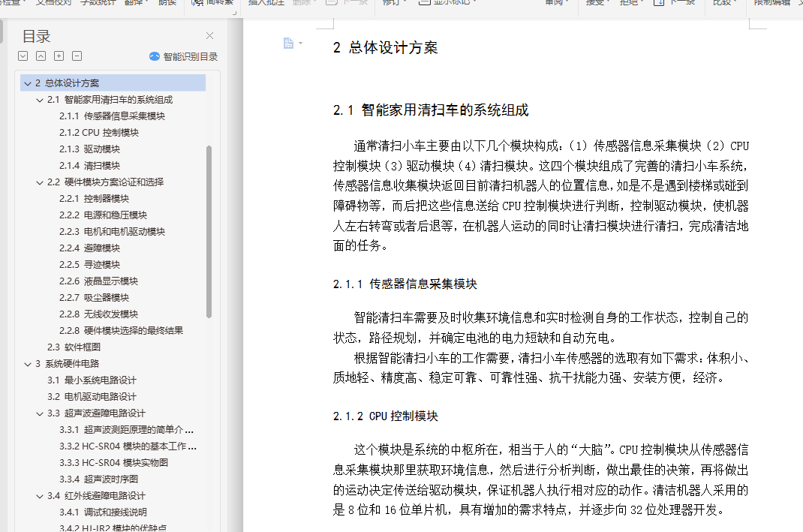
Task: Collapse the 2.2 硬件模块方案论证和选择 node
Action: point(40,182)
